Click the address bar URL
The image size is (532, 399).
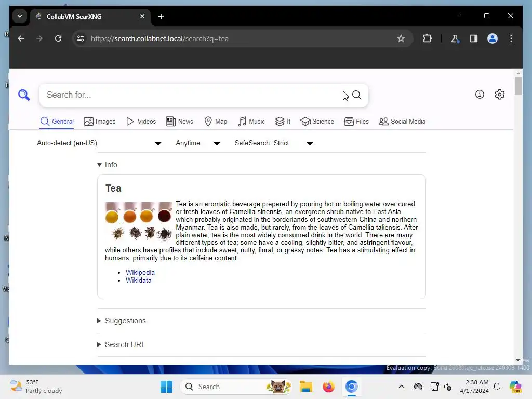[x=159, y=38]
